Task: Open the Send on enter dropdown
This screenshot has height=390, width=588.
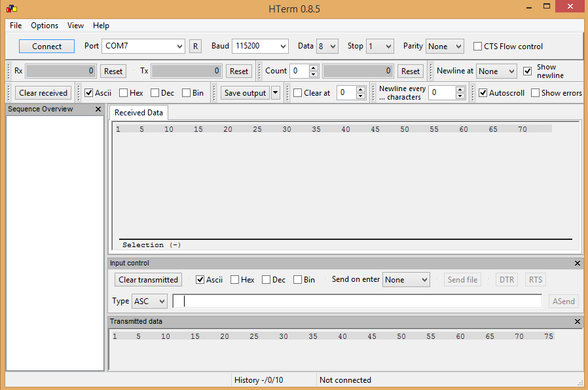Action: click(x=406, y=279)
